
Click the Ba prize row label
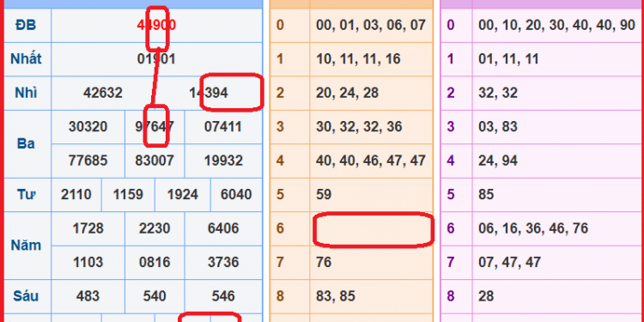coord(26,143)
